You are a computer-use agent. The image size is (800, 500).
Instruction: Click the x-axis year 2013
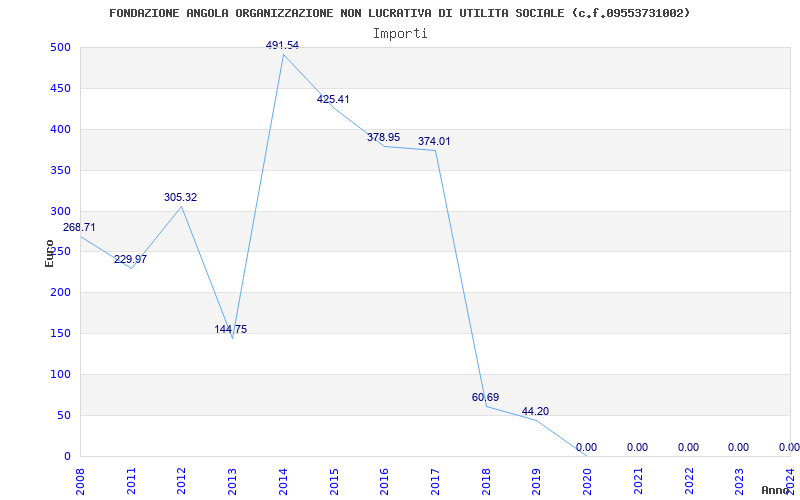tap(233, 481)
